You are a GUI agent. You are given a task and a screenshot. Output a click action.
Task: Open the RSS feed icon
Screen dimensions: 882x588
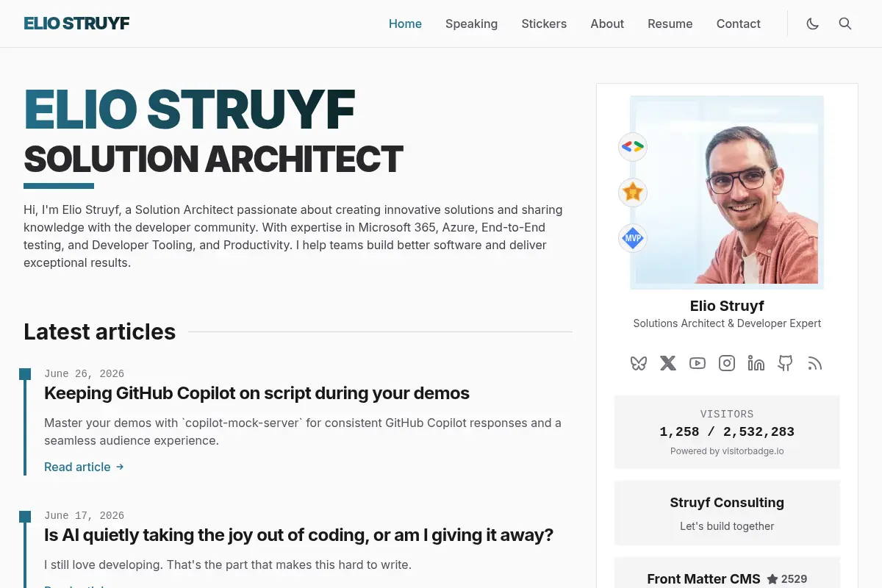coord(814,363)
